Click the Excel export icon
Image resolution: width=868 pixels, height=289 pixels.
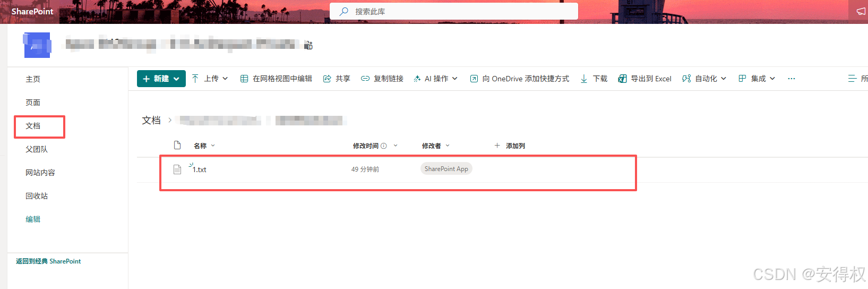[x=622, y=79]
